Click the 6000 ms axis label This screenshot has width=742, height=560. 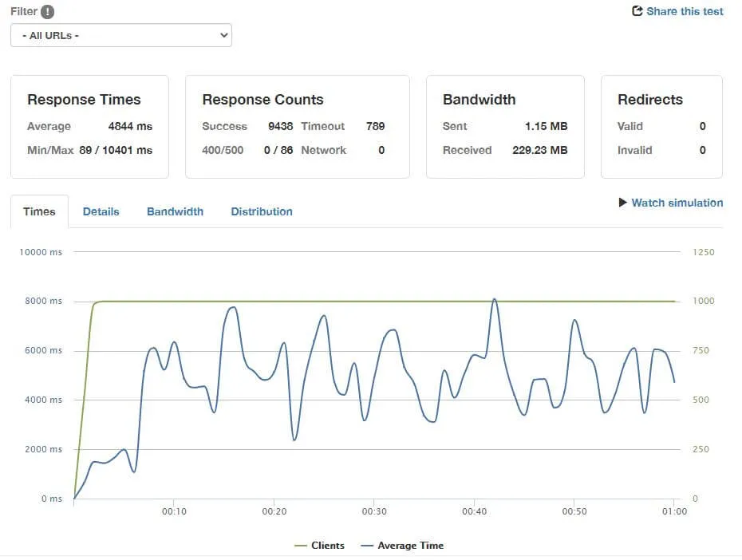click(x=44, y=350)
